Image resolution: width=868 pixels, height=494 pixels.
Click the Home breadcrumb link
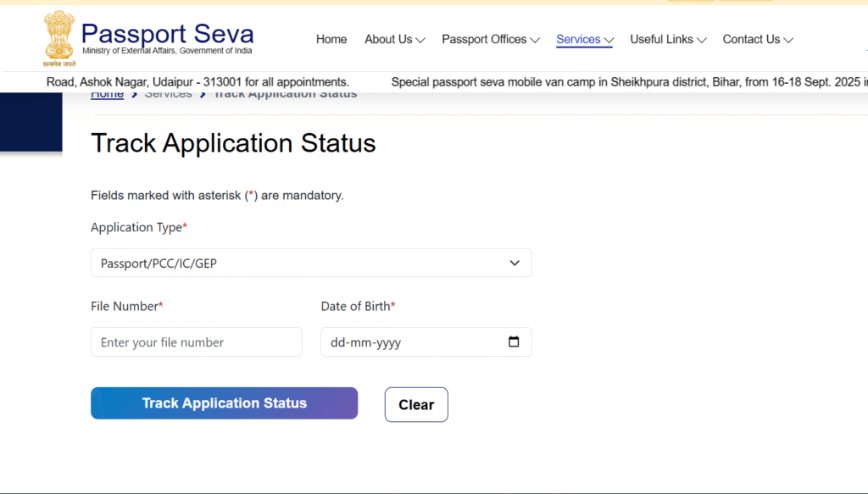point(108,94)
